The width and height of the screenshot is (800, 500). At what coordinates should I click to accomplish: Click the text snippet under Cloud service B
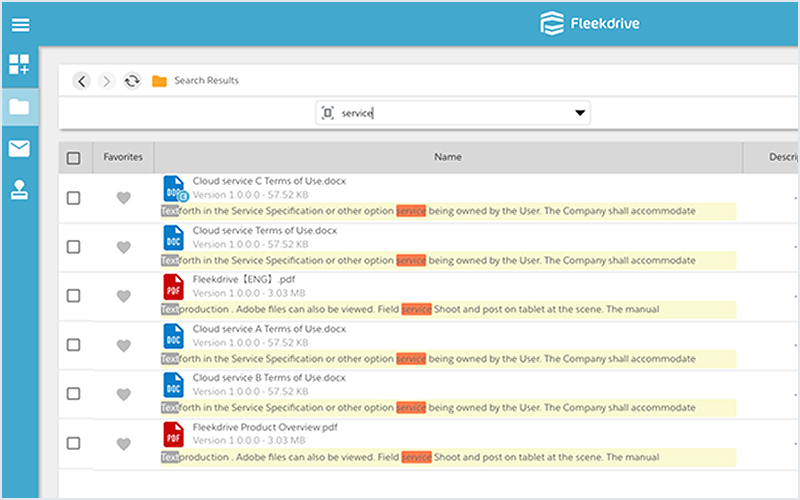tap(448, 408)
